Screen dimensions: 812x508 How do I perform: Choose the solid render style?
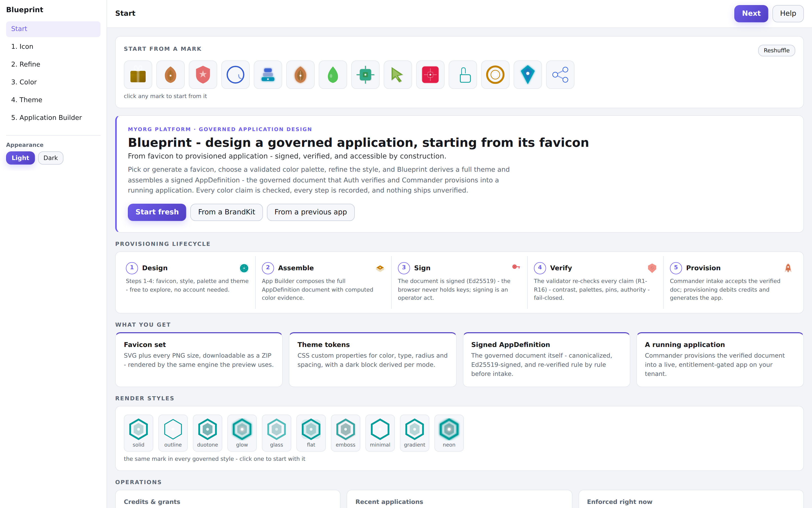pos(138,433)
